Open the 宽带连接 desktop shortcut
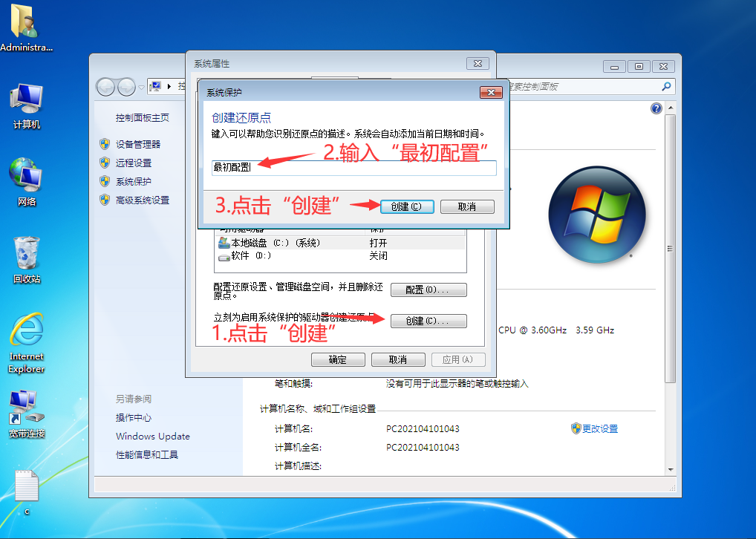 click(x=27, y=414)
